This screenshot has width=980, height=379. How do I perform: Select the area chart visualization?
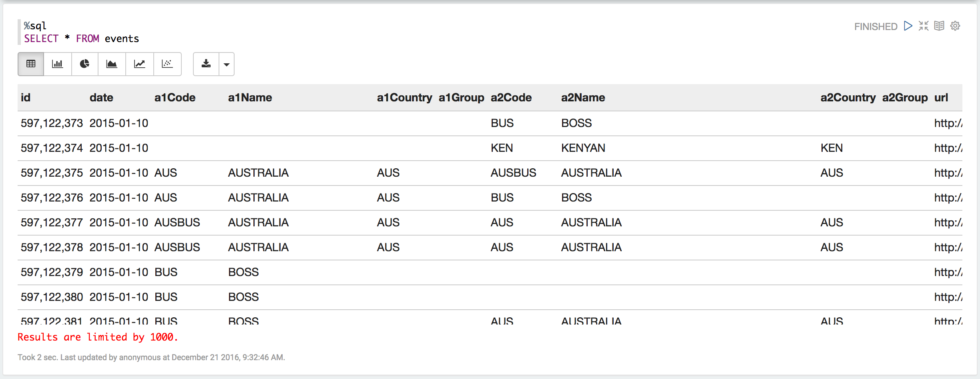point(112,64)
